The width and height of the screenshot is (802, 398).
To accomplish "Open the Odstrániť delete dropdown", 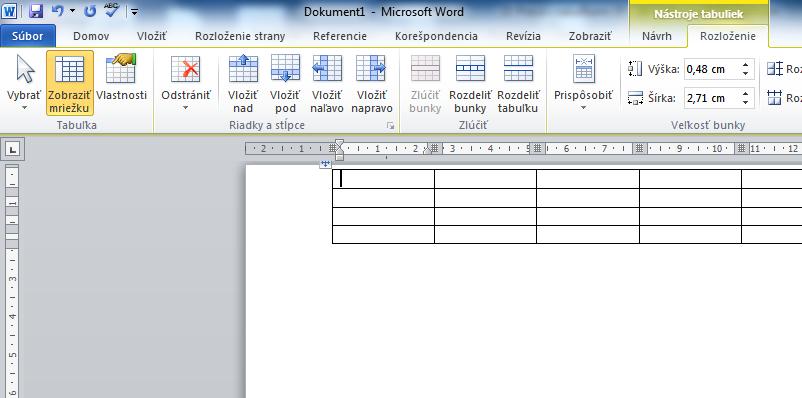I will (x=186, y=83).
